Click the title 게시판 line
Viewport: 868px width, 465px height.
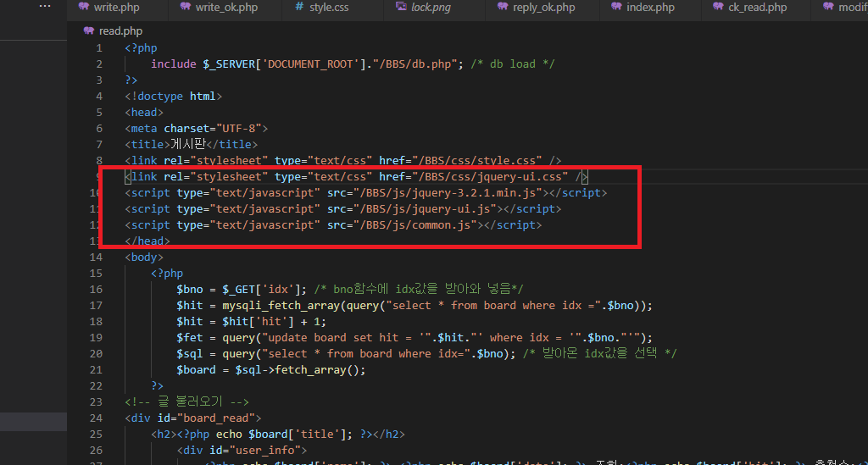click(191, 144)
